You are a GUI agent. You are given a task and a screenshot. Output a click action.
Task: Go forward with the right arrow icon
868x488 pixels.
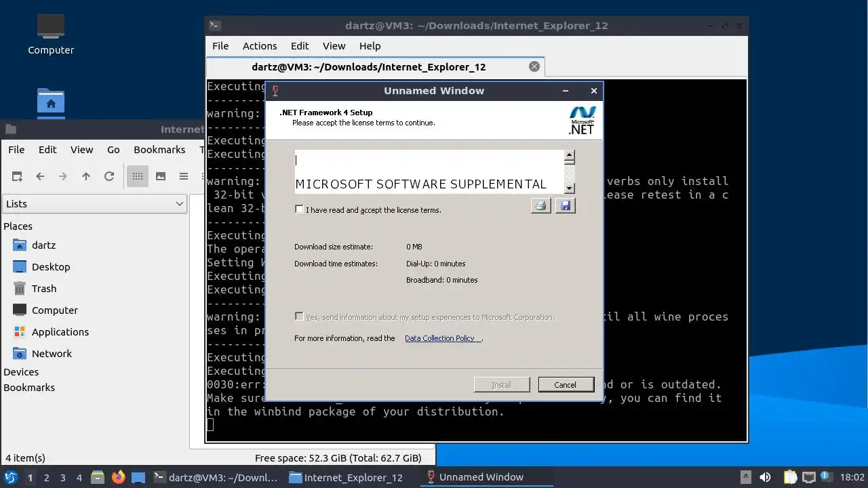tap(63, 176)
